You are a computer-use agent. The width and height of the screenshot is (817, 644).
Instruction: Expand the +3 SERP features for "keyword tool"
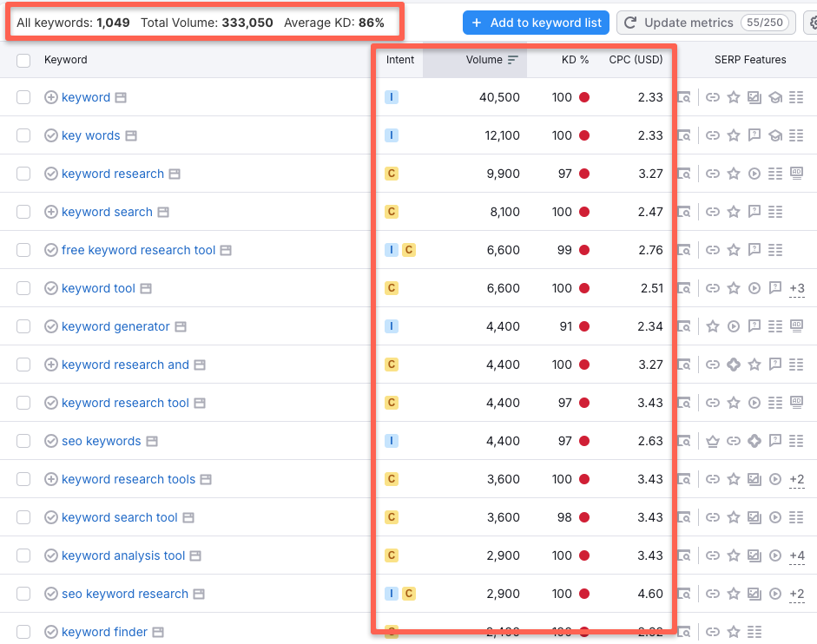point(797,287)
